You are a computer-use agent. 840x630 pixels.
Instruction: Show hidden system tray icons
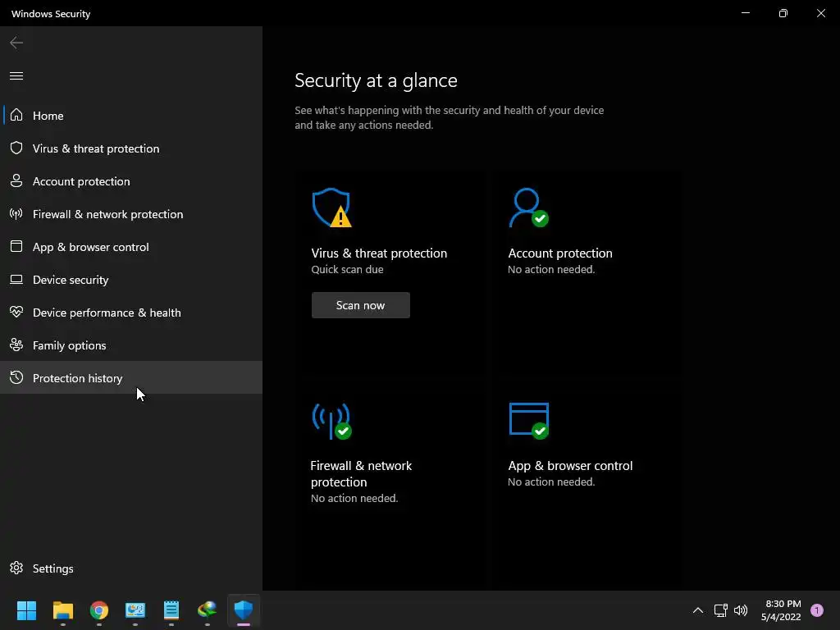click(698, 610)
